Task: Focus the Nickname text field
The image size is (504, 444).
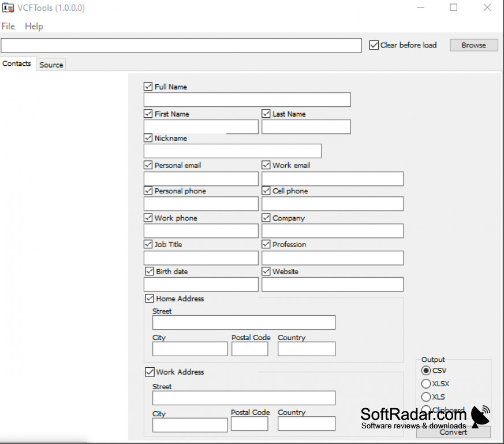Action: click(233, 151)
